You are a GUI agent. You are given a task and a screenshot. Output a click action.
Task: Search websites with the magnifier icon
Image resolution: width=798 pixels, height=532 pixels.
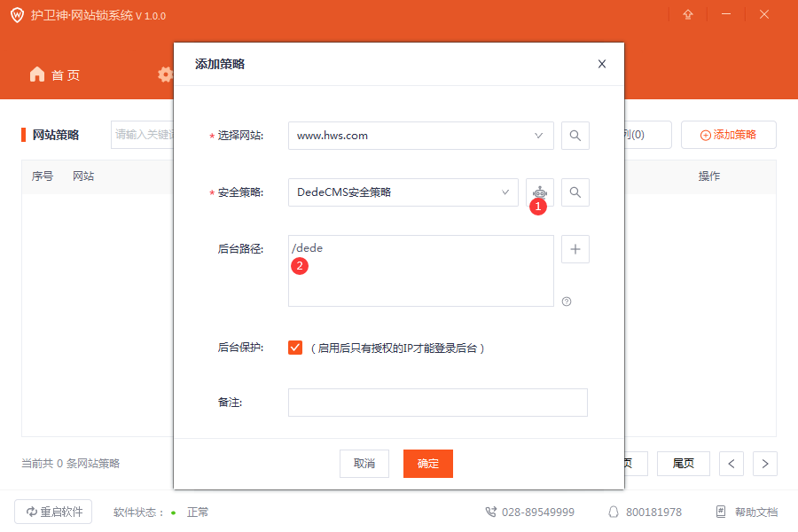pos(575,136)
